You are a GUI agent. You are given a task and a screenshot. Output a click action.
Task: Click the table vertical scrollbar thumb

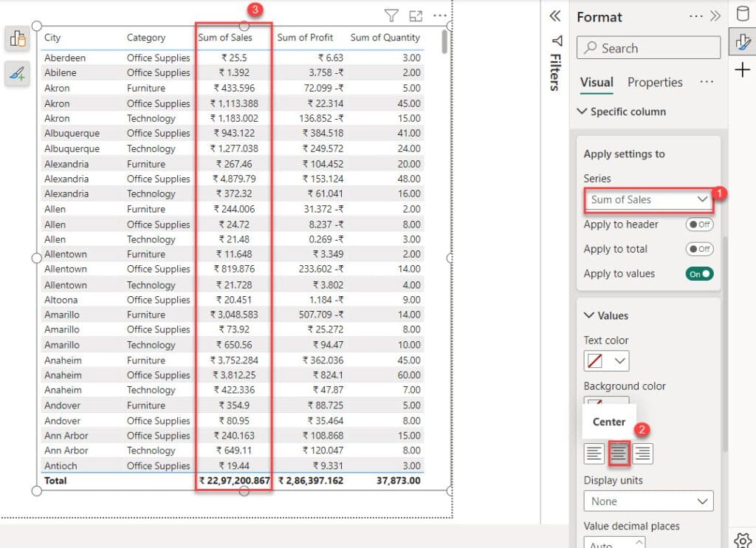tap(444, 42)
